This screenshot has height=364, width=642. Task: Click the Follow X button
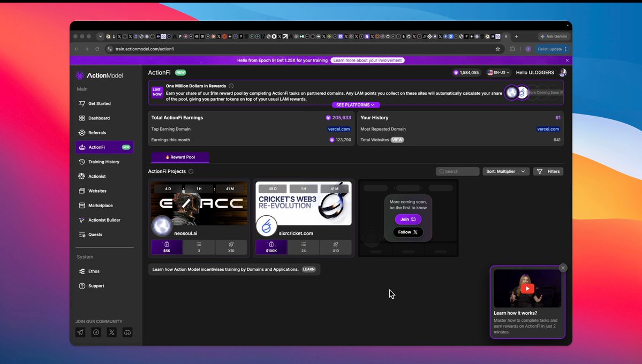[408, 232]
